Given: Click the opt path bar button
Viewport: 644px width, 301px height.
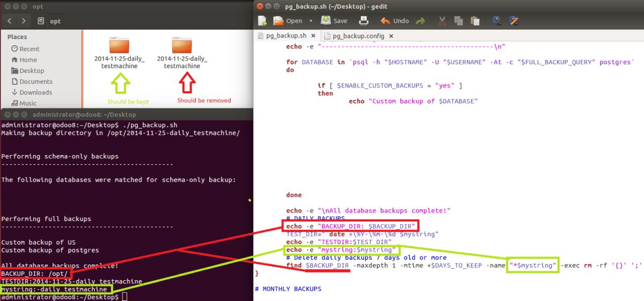Looking at the screenshot, I should click(55, 21).
